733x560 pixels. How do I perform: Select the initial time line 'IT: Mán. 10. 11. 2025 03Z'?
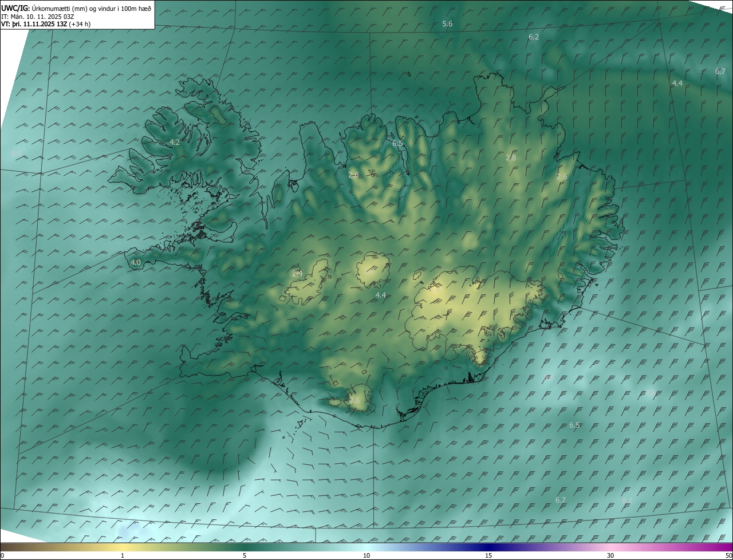tap(39, 16)
